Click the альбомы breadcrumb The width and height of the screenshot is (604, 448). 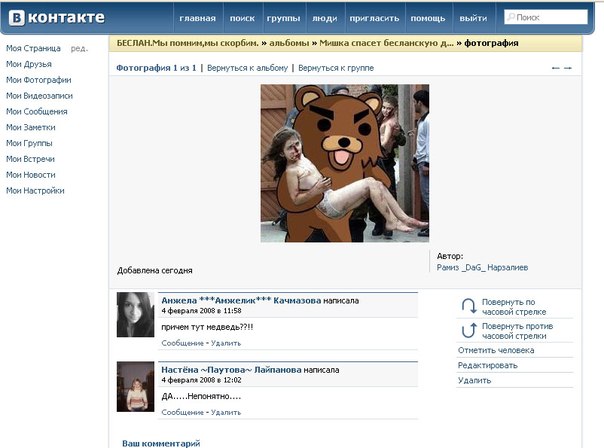coord(289,43)
